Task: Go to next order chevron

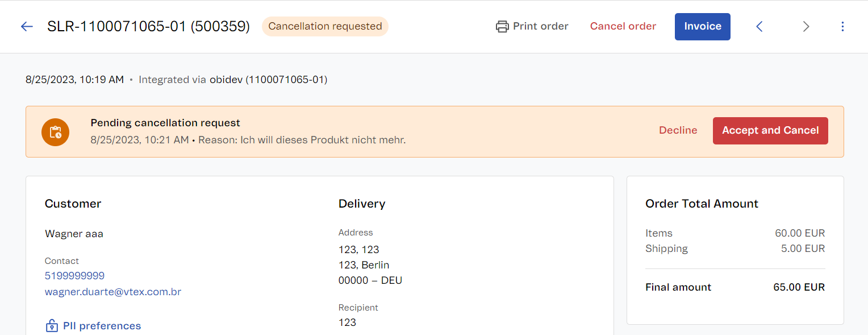Action: [806, 27]
